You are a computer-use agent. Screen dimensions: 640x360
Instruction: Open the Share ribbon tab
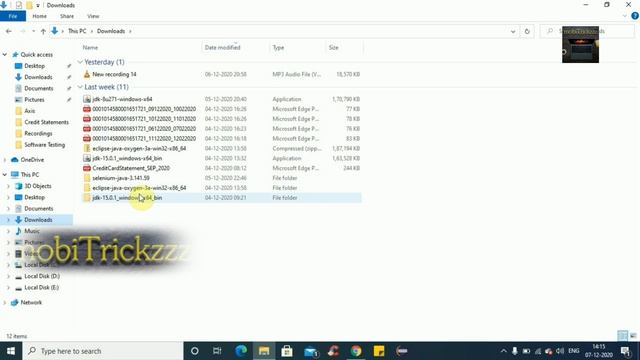pyautogui.click(x=67, y=16)
